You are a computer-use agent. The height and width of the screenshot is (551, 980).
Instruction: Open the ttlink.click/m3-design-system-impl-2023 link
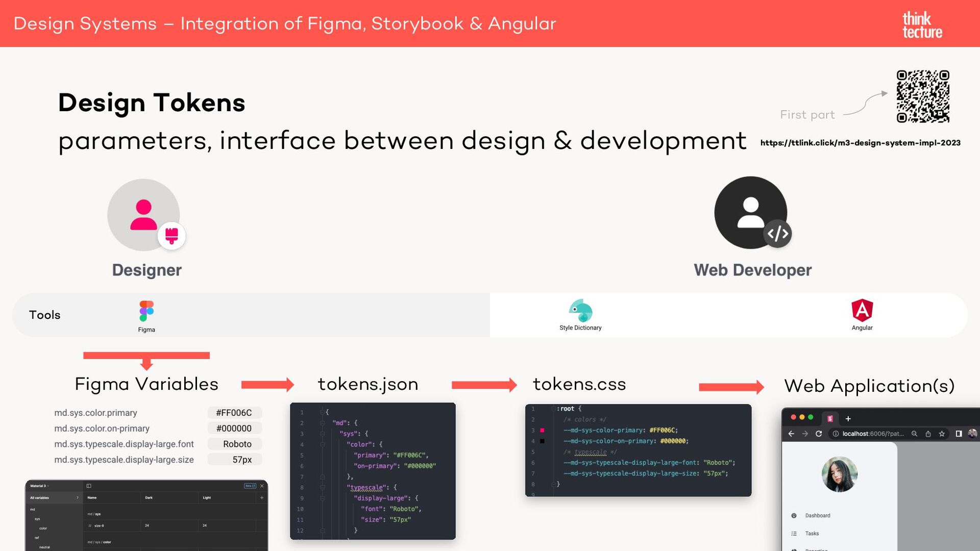pyautogui.click(x=860, y=143)
